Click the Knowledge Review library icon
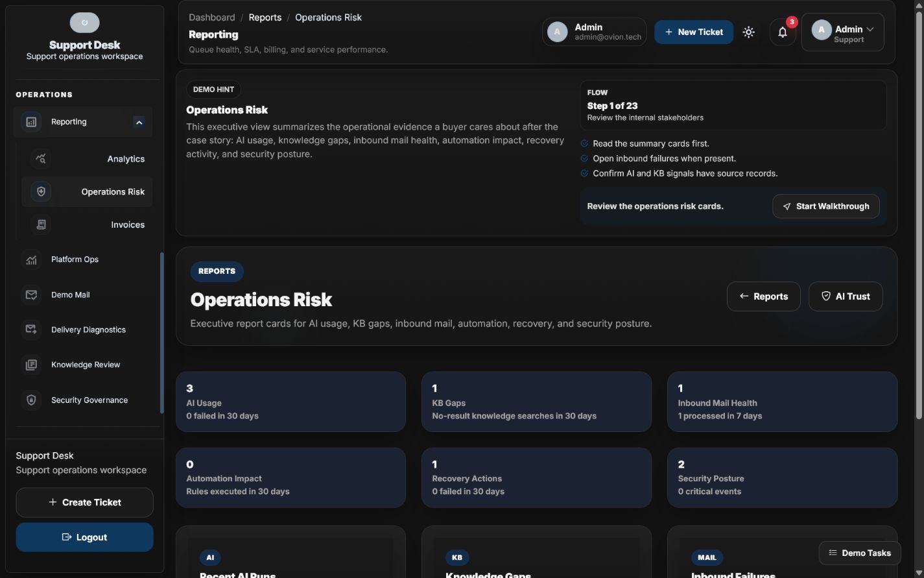The height and width of the screenshot is (578, 924). click(x=31, y=365)
